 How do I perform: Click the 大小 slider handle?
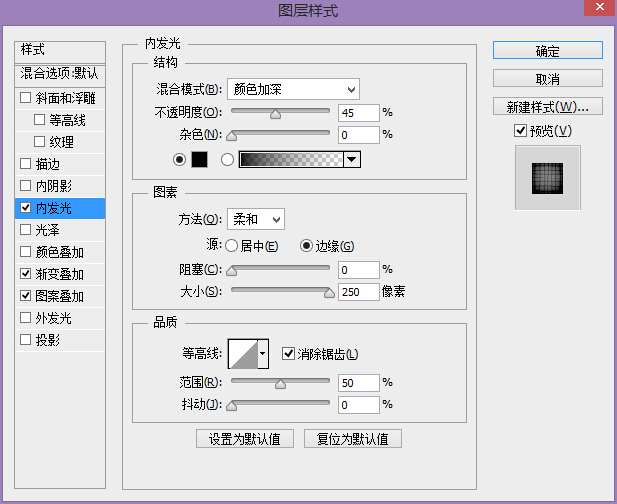pos(329,293)
